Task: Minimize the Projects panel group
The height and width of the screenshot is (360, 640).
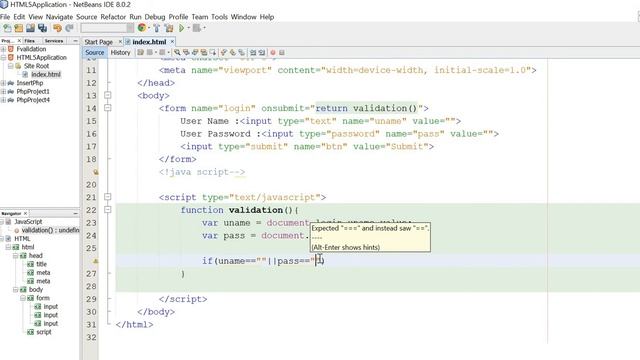Action: tap(75, 41)
